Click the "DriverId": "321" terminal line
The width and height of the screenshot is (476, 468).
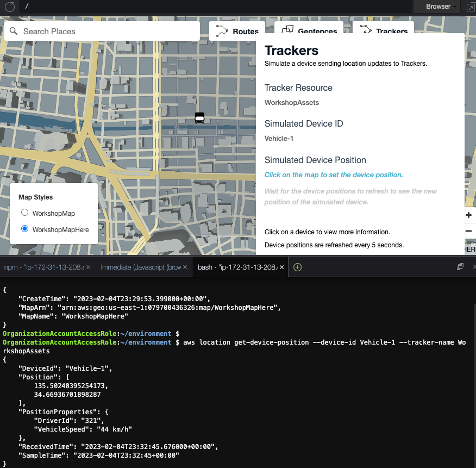(69, 421)
